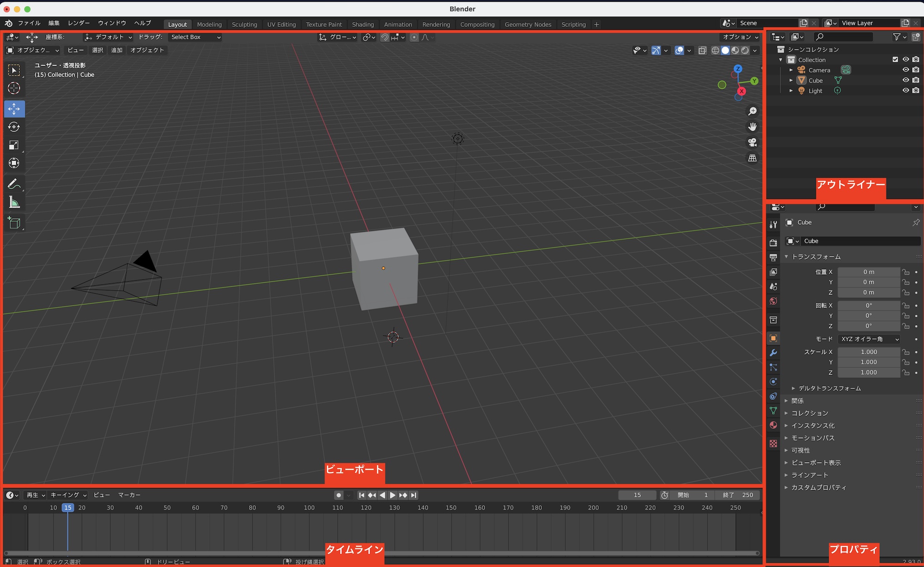Open the レンダー menu
The image size is (924, 567).
[x=79, y=23]
